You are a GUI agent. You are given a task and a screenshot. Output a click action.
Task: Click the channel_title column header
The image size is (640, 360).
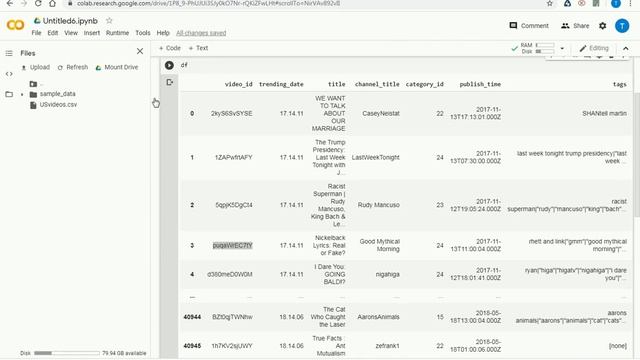click(x=377, y=84)
